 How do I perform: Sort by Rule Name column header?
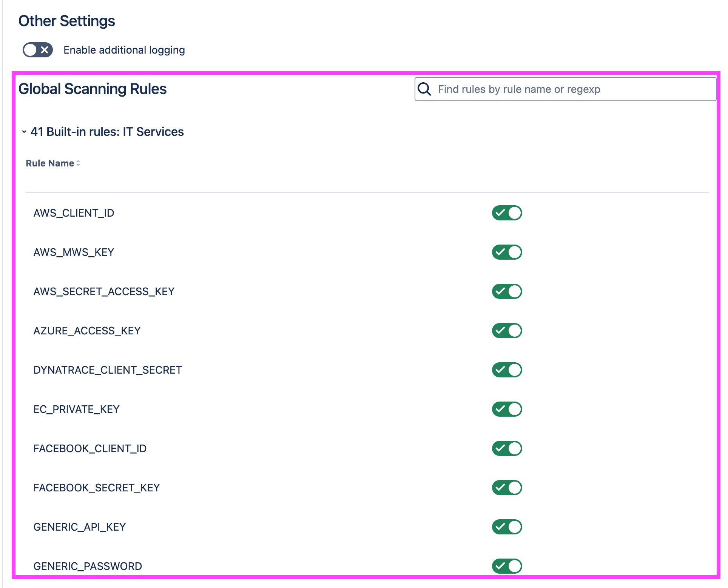pos(50,163)
